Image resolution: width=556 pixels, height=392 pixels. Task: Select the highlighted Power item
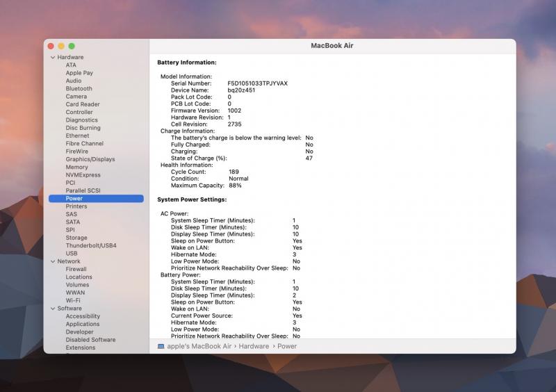(x=96, y=199)
